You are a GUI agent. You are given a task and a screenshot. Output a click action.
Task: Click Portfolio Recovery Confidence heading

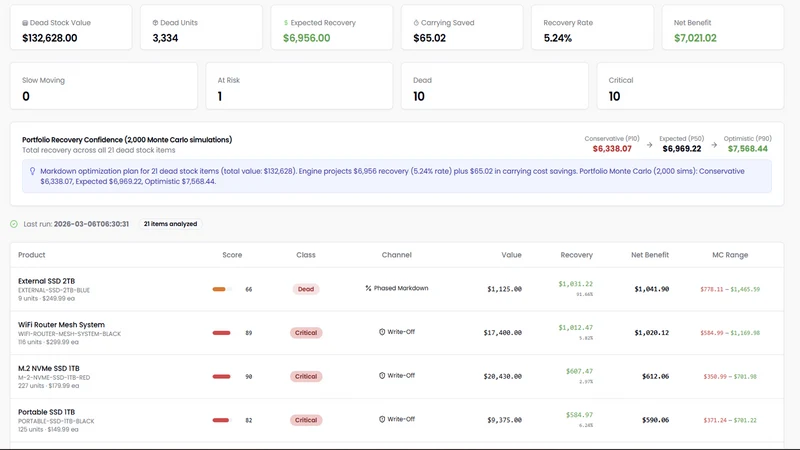[x=127, y=140]
